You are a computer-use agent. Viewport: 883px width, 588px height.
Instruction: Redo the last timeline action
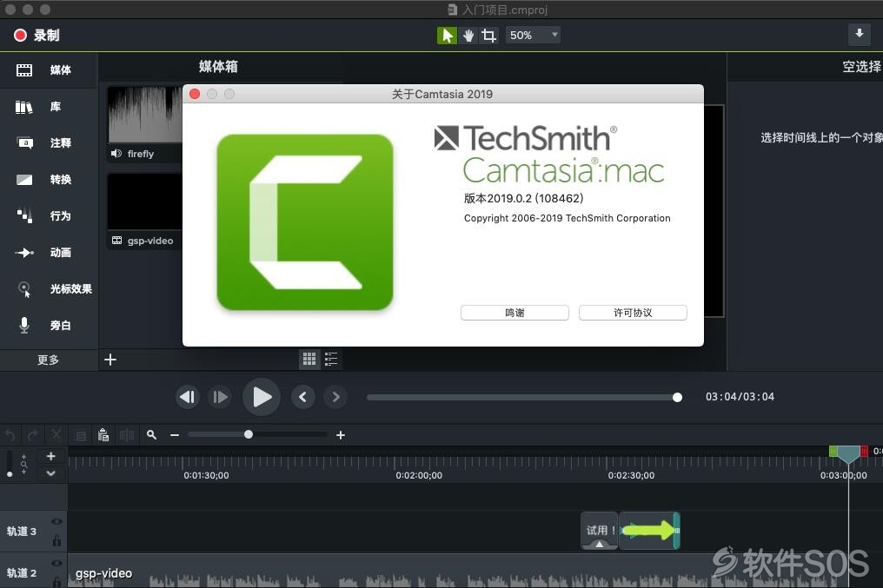pyautogui.click(x=33, y=435)
